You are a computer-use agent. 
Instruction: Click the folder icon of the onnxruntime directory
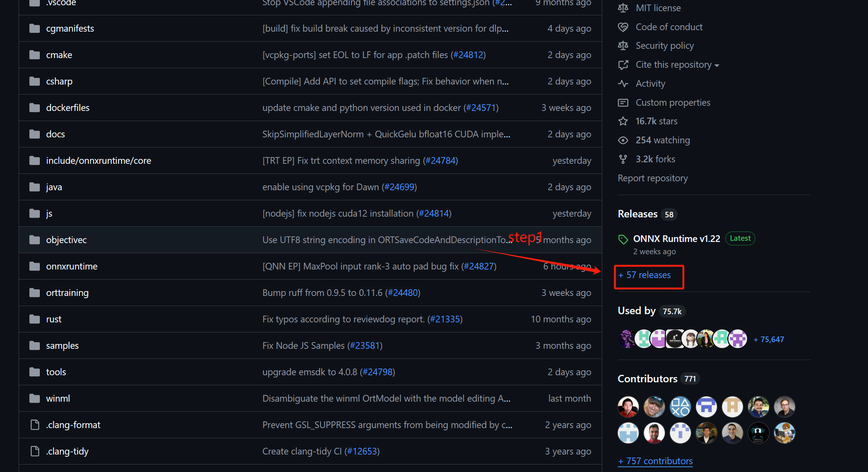tap(35, 267)
